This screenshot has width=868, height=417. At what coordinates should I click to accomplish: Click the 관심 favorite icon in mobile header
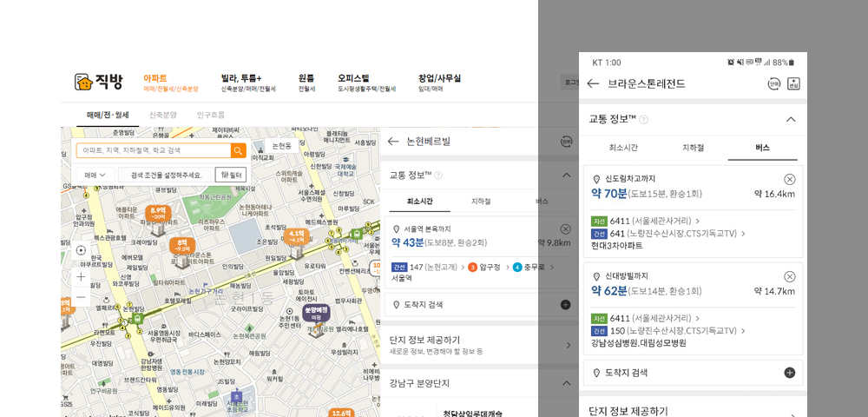[794, 83]
